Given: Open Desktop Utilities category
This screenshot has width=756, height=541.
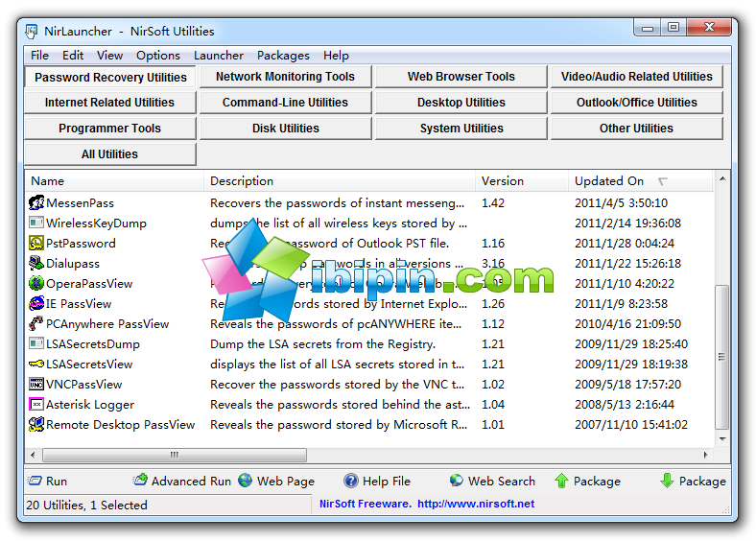Looking at the screenshot, I should [x=461, y=103].
